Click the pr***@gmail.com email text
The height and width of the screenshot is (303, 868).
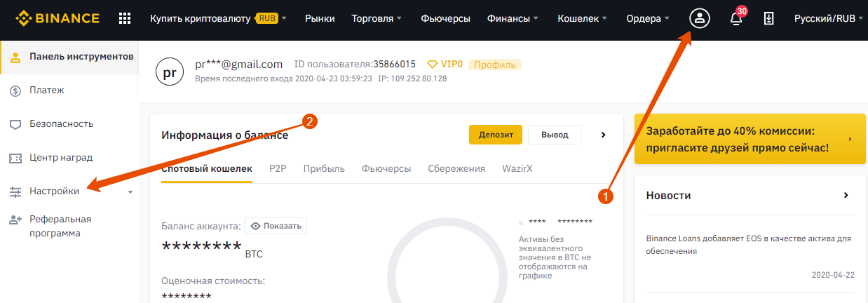(x=239, y=64)
